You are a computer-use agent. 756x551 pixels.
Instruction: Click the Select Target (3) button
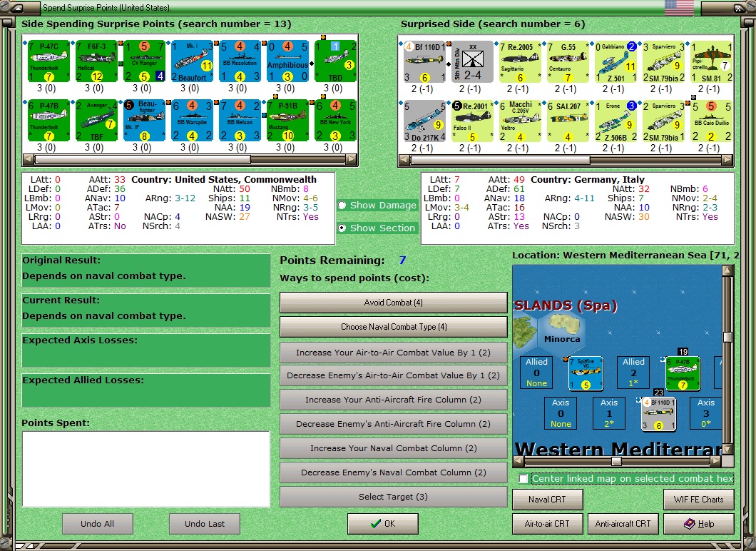(x=394, y=497)
